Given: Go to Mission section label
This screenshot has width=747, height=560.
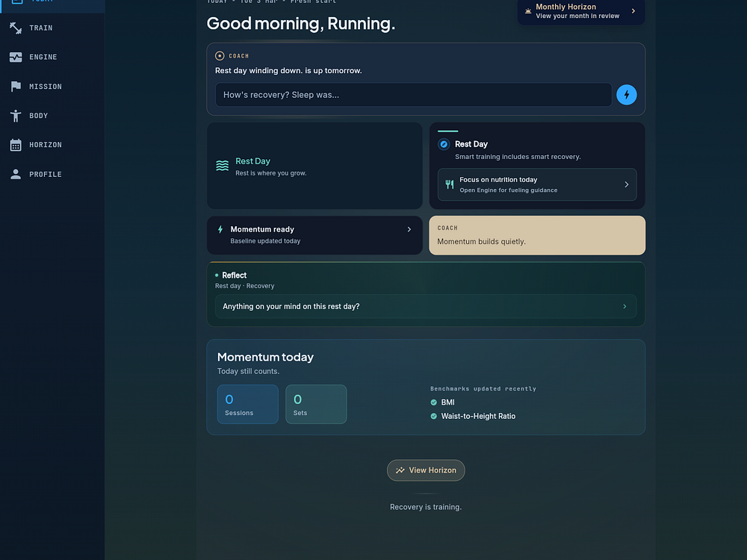Looking at the screenshot, I should tap(46, 86).
